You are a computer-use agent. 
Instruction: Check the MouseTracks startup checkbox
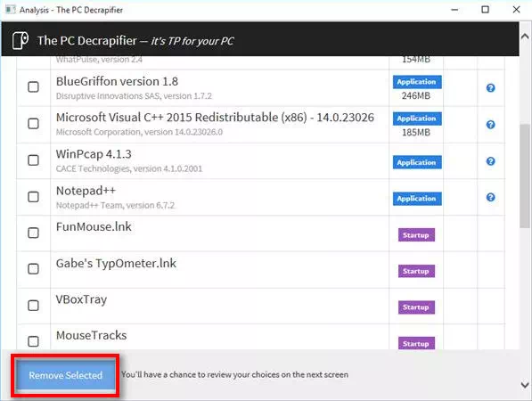click(x=33, y=341)
